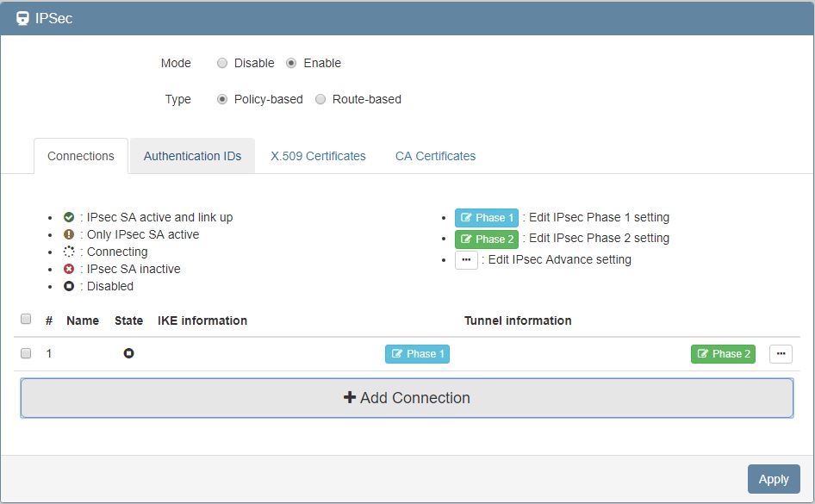Tick the select-all checkbox in table header

click(26, 320)
